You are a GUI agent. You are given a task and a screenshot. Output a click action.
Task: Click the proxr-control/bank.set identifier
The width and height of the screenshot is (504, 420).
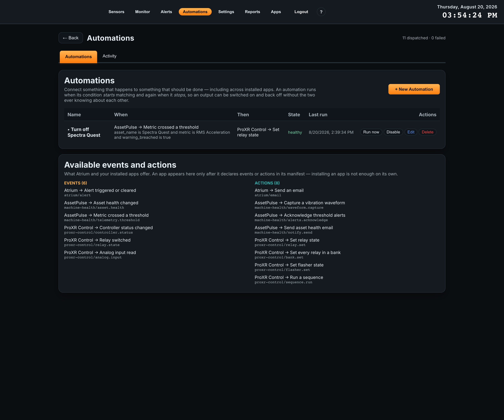click(279, 257)
